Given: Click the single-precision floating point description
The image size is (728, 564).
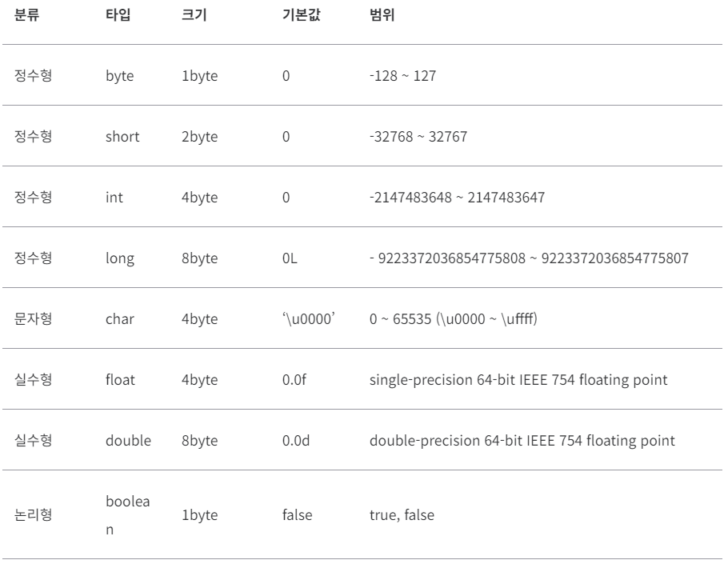Looking at the screenshot, I should (x=518, y=380).
